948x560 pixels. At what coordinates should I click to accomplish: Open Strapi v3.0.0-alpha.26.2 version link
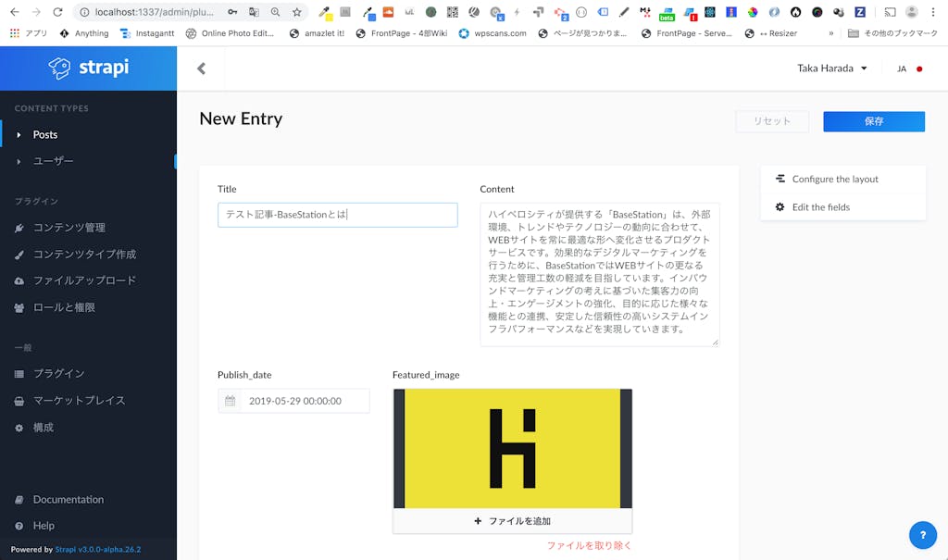tap(98, 549)
